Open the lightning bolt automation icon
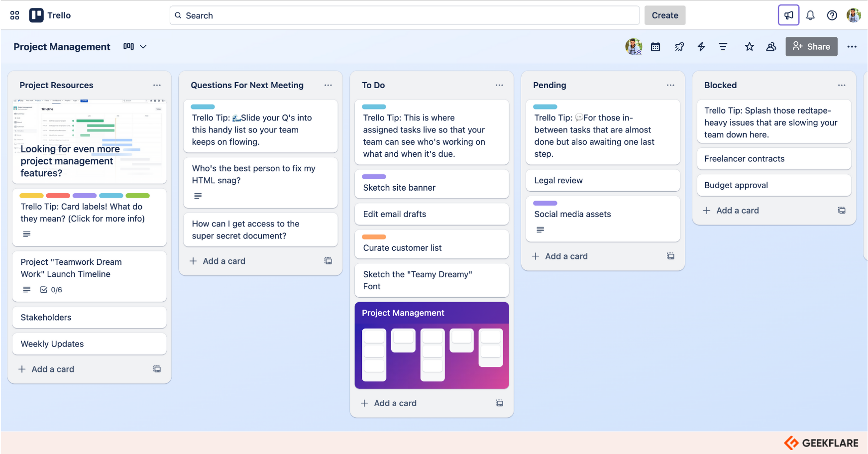The image size is (868, 454). [701, 47]
